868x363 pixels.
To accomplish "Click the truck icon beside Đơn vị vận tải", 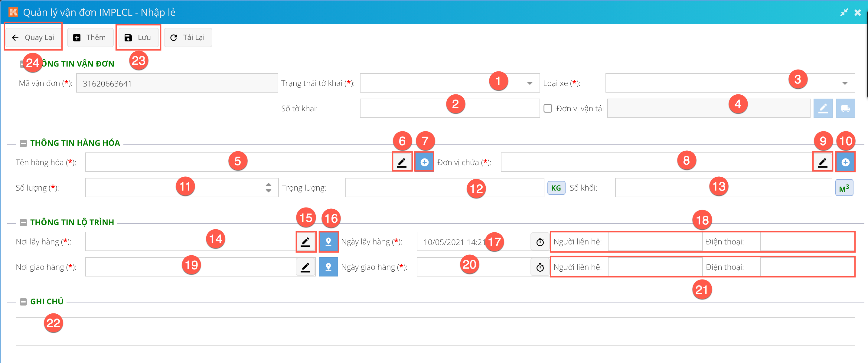I will [845, 109].
